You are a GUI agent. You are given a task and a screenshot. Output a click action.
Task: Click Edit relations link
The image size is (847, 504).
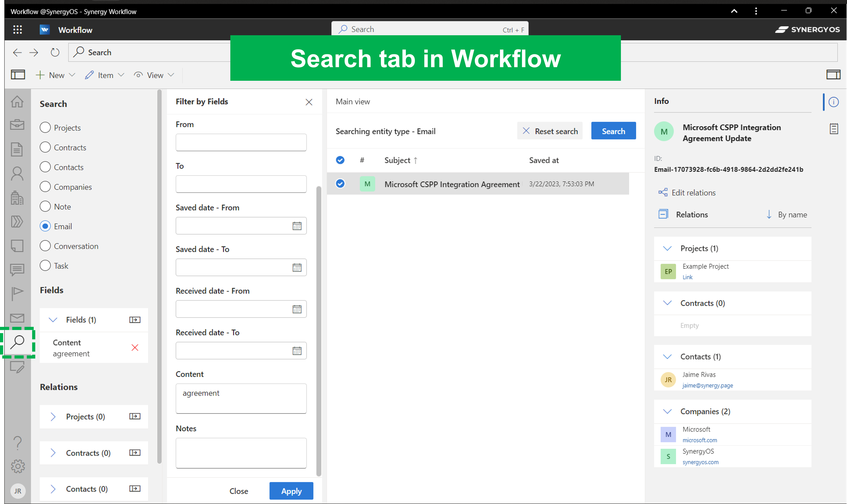pyautogui.click(x=687, y=193)
